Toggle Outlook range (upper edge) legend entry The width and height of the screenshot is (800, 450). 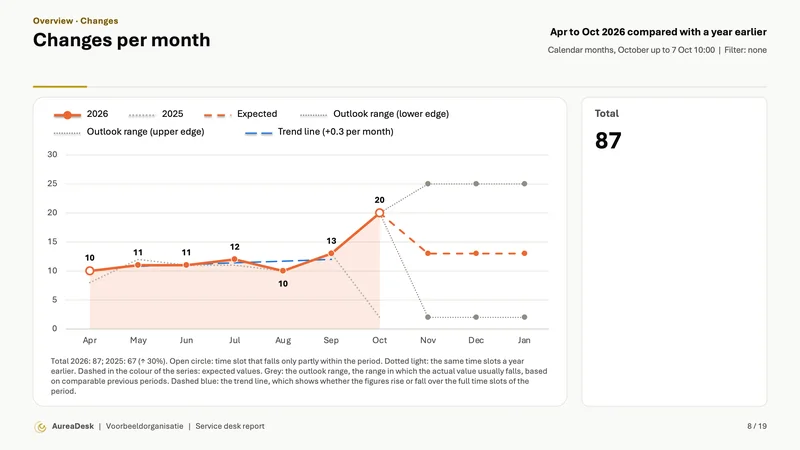[x=129, y=132]
